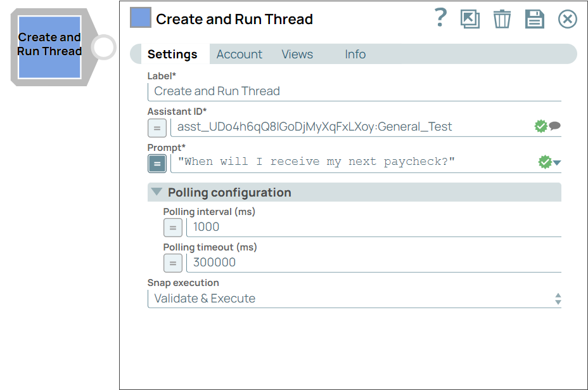The height and width of the screenshot is (390, 588).
Task: Collapse the Polling configuration section
Action: point(157,192)
